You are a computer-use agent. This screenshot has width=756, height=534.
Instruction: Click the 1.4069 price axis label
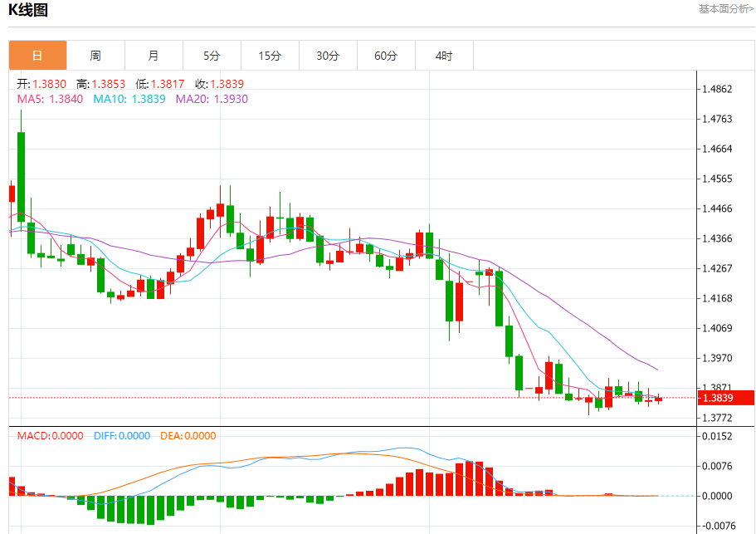(718, 329)
